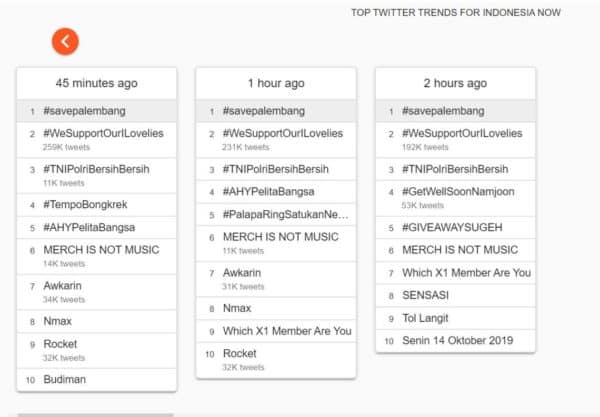
Task: Select Senin 14 Oktober 2019 trend
Action: [x=457, y=342]
